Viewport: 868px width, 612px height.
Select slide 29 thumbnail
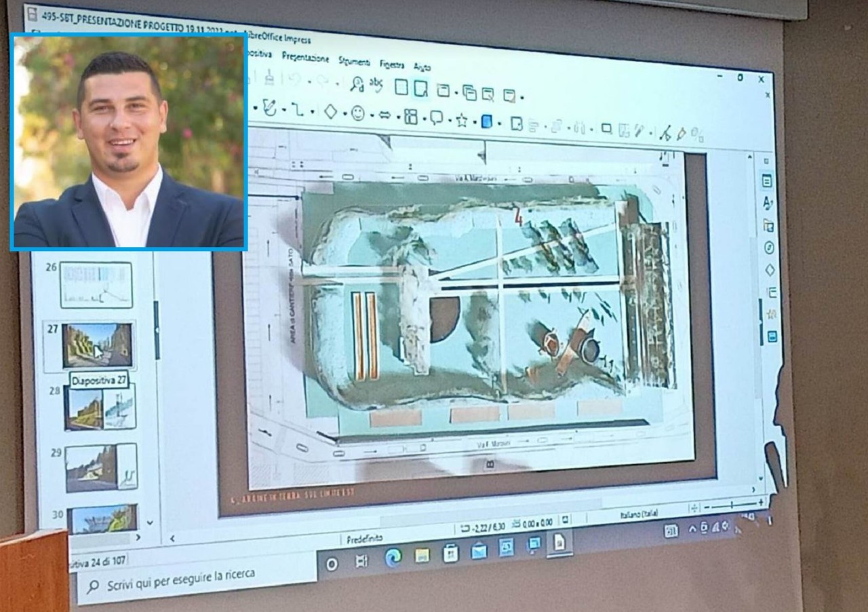(x=101, y=467)
